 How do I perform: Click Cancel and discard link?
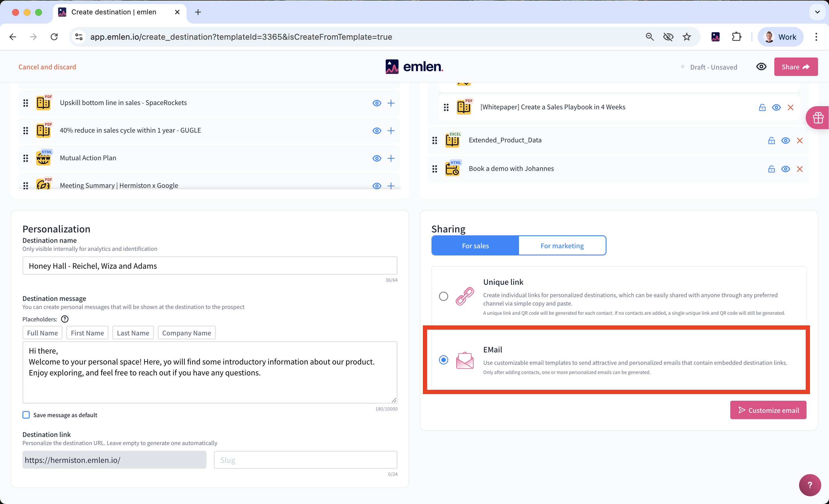pyautogui.click(x=47, y=66)
